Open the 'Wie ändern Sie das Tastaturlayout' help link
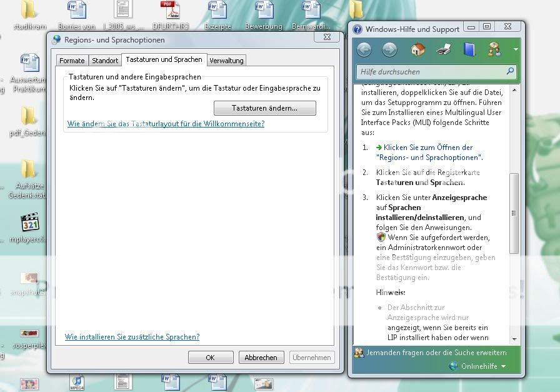560x392 pixels. [166, 124]
